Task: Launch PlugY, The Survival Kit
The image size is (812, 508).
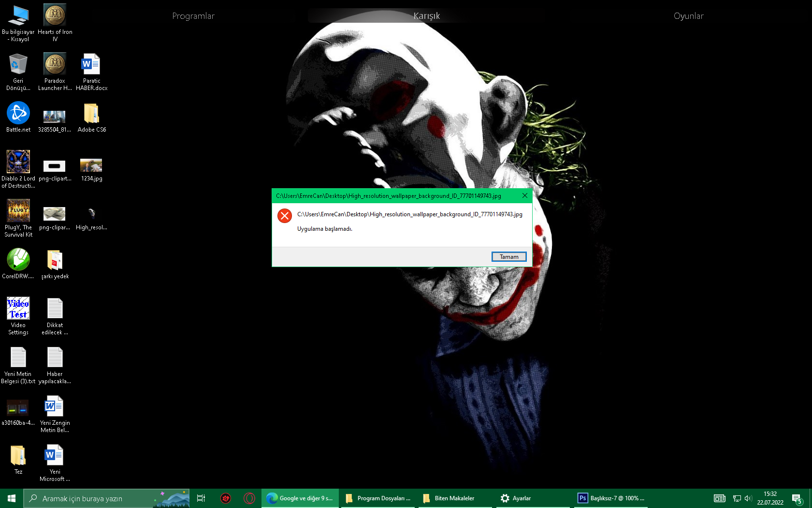Action: [18, 211]
